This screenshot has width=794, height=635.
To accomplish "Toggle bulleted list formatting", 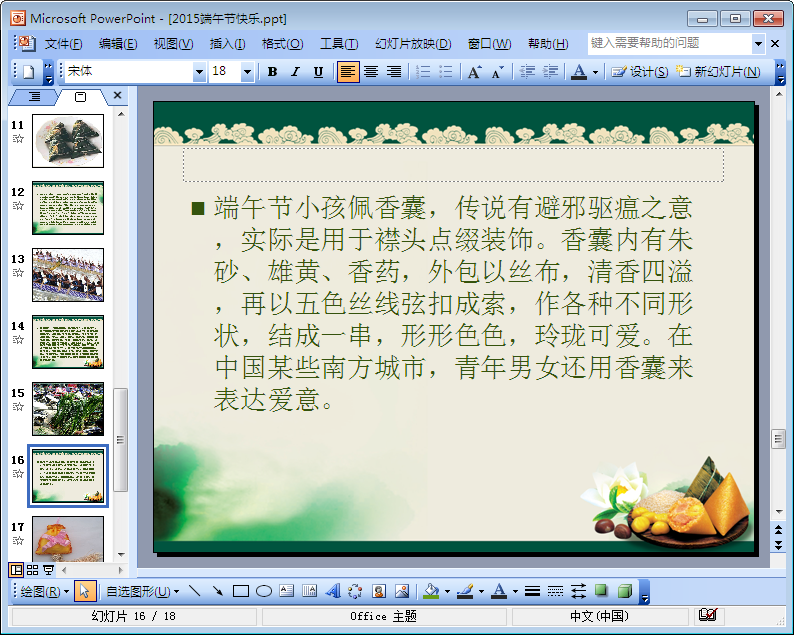I will [x=446, y=72].
